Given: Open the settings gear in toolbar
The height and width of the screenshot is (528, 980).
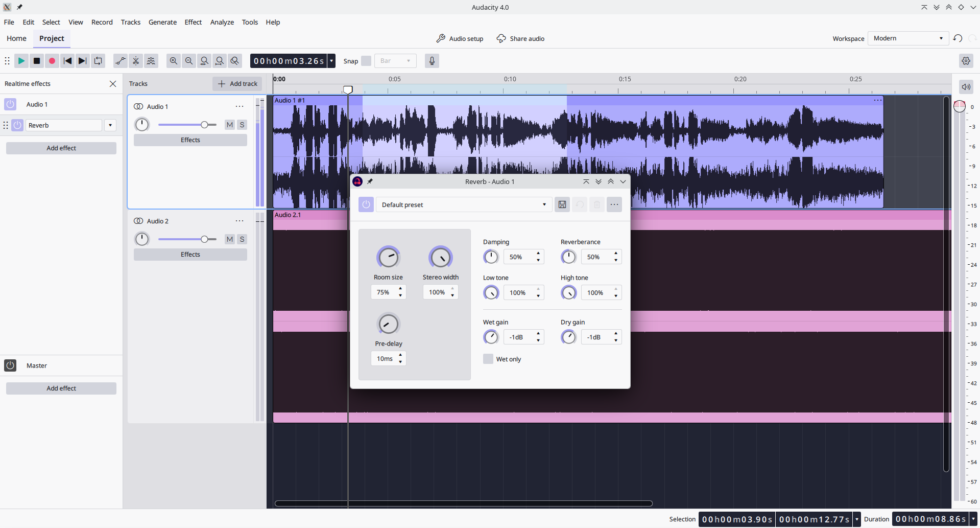Looking at the screenshot, I should (966, 61).
